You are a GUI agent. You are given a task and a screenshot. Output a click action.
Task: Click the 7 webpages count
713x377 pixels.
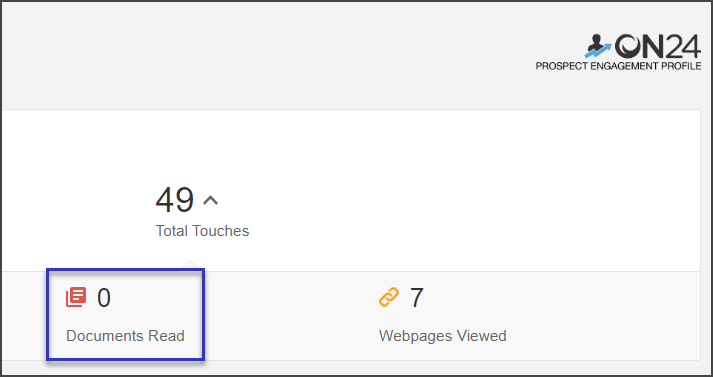tap(417, 298)
